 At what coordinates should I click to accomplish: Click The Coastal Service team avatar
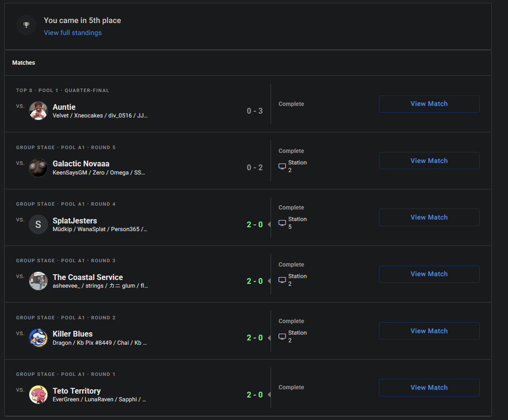point(38,281)
